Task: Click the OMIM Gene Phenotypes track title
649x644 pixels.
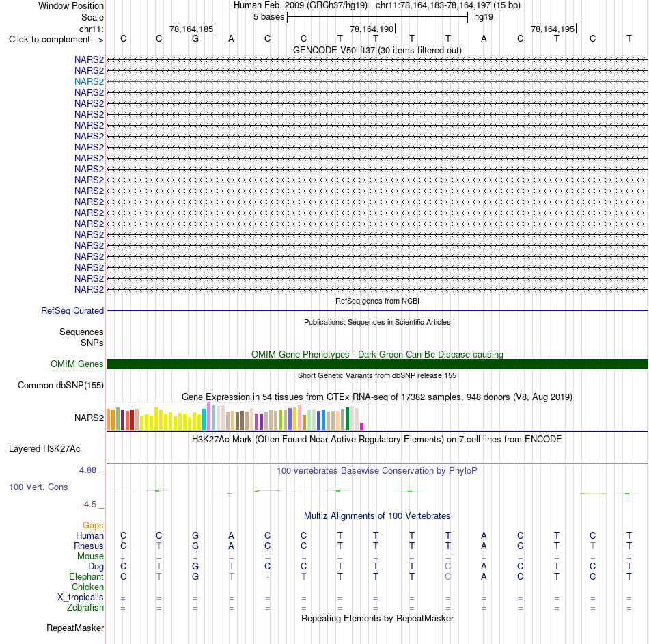Action: (x=377, y=355)
